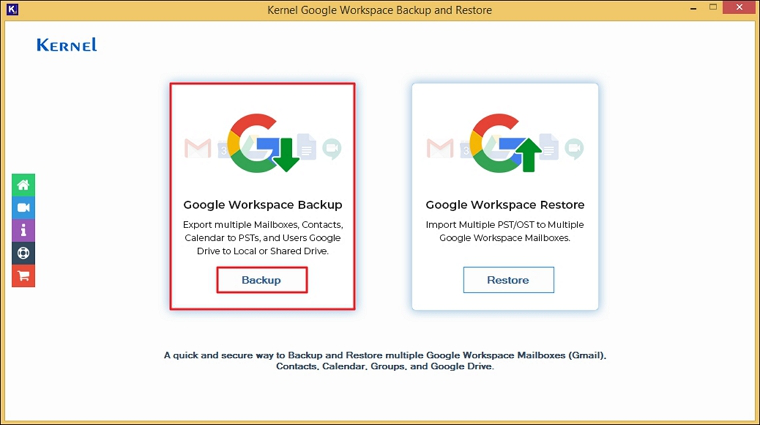The image size is (760, 425).
Task: Close the Kernel application window
Action: coord(739,8)
